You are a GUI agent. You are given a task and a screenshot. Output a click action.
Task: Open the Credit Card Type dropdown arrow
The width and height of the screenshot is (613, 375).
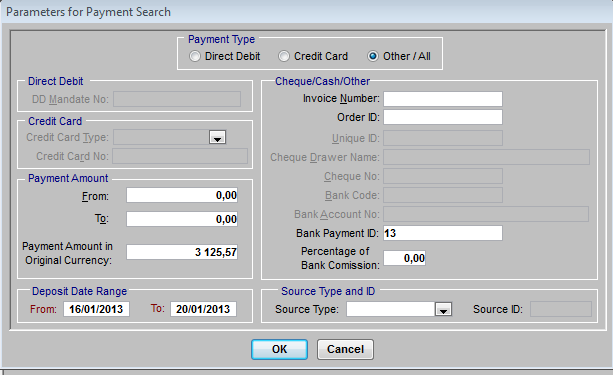[x=217, y=138]
